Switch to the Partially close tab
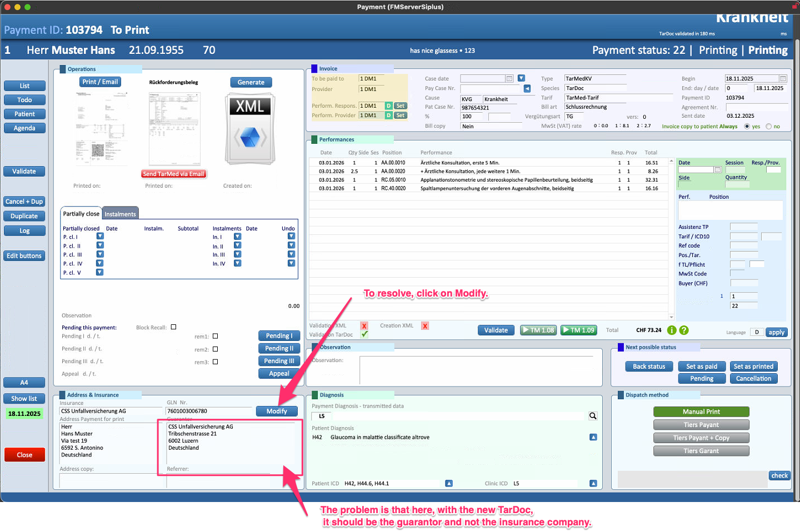Image resolution: width=800 pixels, height=532 pixels. [81, 214]
